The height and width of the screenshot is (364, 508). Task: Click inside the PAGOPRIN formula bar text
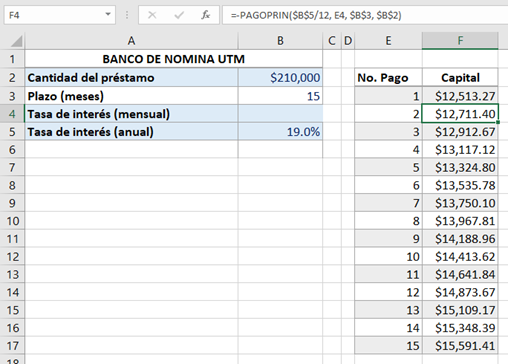316,15
